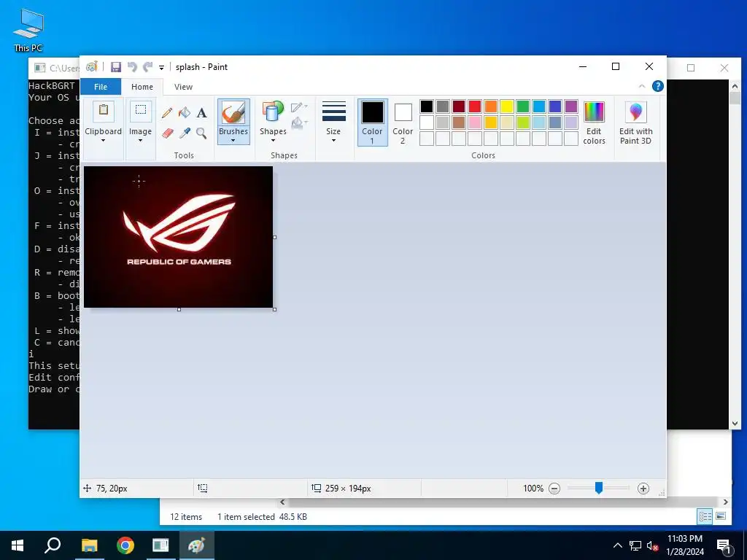
Task: Select the Magnifier tool
Action: [201, 133]
